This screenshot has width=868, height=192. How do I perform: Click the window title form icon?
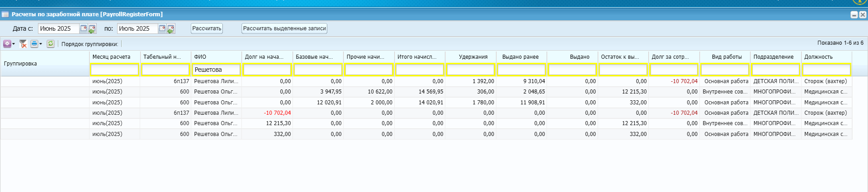[5, 14]
